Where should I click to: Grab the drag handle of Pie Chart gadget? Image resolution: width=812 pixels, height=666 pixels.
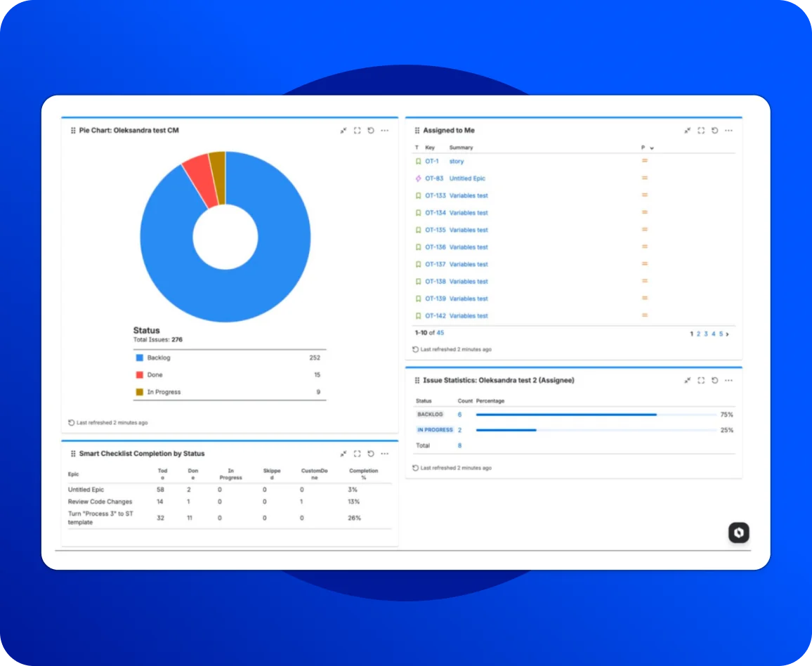tap(73, 131)
